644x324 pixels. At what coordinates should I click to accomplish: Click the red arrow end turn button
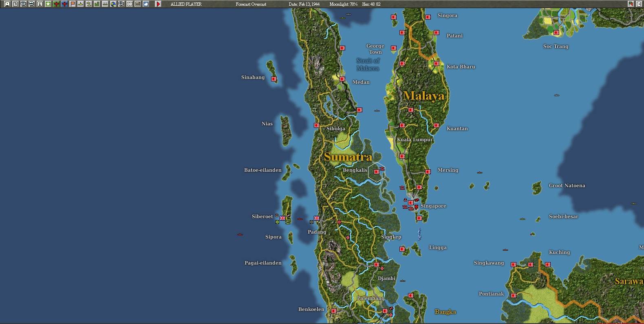point(158,4)
